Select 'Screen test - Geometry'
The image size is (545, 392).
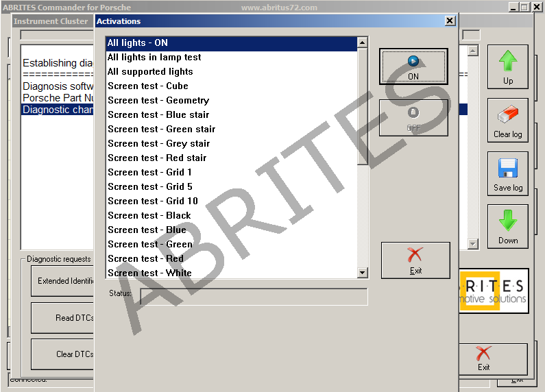[232, 101]
